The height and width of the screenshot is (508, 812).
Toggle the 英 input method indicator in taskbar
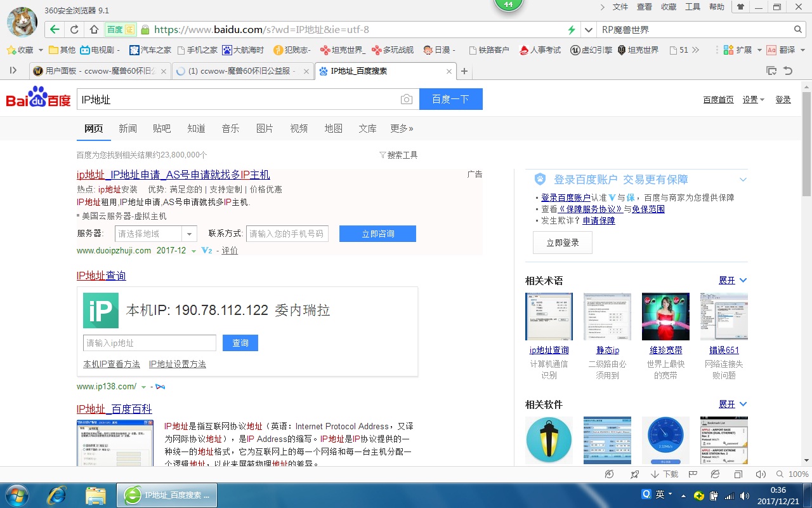point(660,495)
